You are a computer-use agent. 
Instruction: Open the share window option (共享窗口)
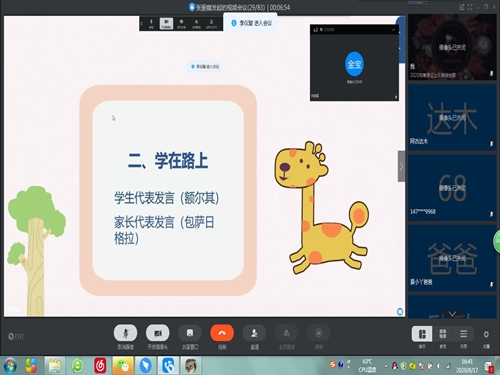coord(190,333)
